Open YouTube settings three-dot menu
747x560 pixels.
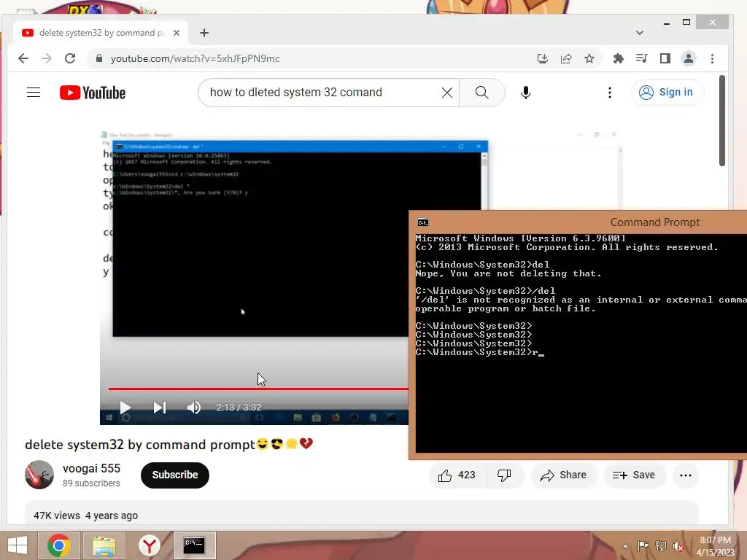point(610,93)
